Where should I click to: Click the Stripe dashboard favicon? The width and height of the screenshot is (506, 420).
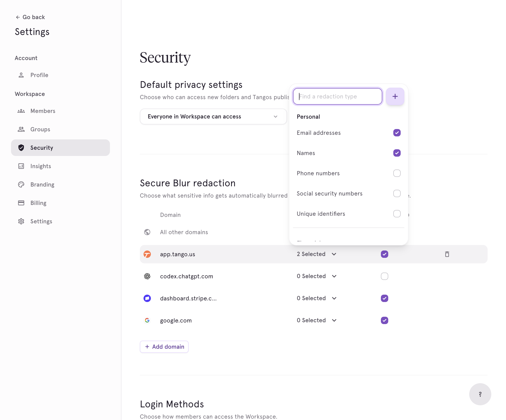[147, 298]
